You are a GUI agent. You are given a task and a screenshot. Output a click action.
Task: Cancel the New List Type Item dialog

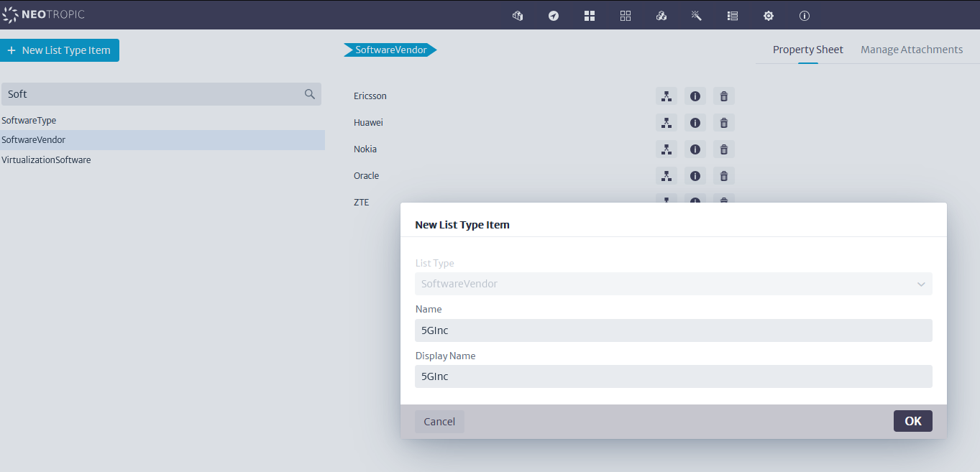(439, 421)
